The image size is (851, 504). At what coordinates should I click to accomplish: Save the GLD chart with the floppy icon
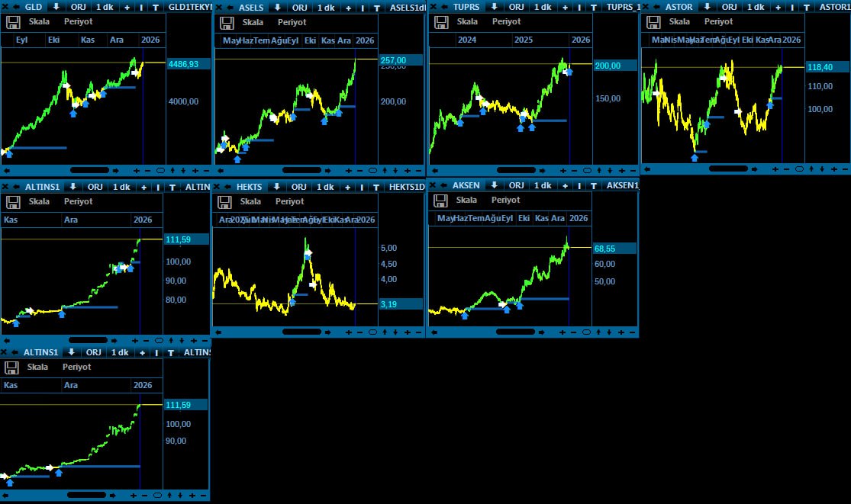pyautogui.click(x=13, y=22)
